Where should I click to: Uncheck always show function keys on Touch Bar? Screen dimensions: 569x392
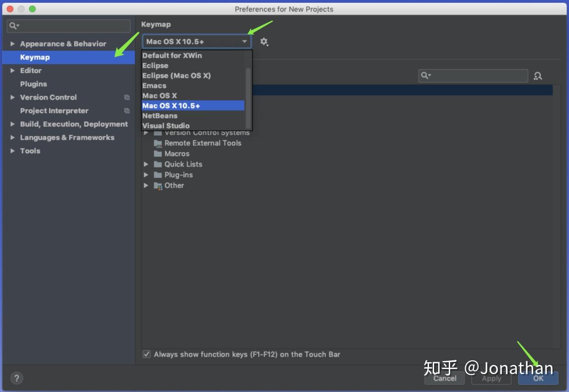click(x=146, y=354)
